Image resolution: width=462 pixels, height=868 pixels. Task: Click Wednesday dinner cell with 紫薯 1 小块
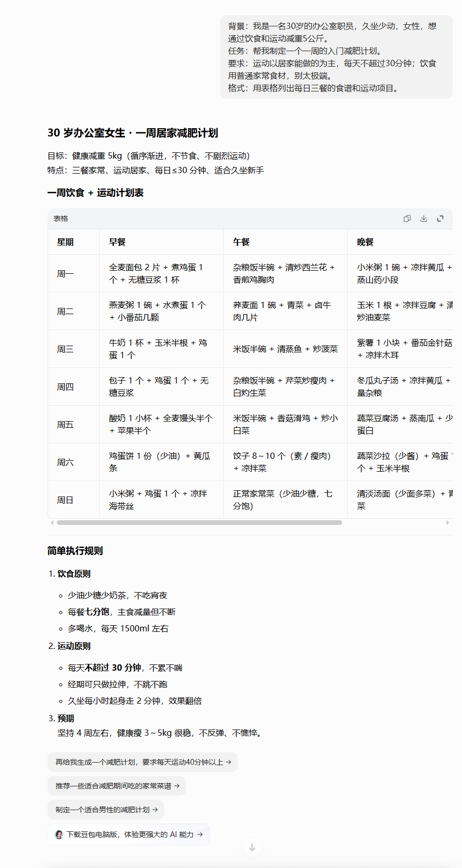coord(400,349)
